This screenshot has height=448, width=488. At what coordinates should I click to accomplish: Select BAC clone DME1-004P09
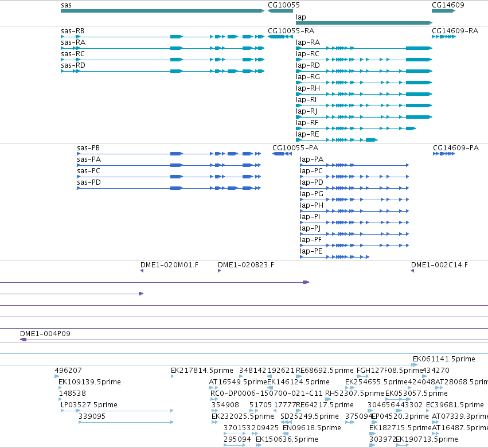pyautogui.click(x=45, y=334)
